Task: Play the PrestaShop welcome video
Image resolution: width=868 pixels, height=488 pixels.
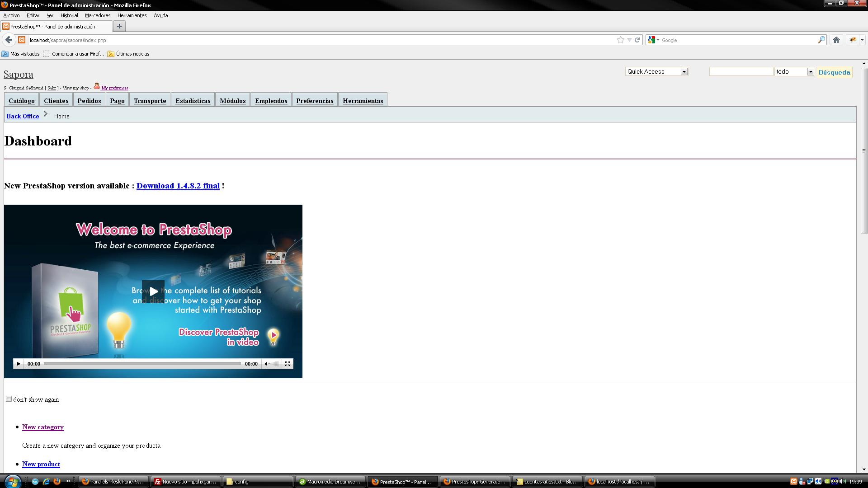Action: [153, 291]
